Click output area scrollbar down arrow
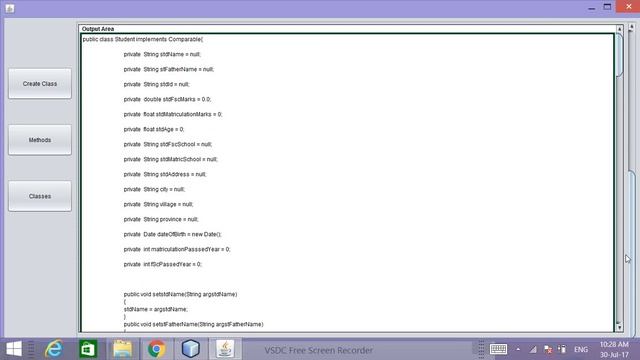Screen dimensions: 640x360 [619, 327]
